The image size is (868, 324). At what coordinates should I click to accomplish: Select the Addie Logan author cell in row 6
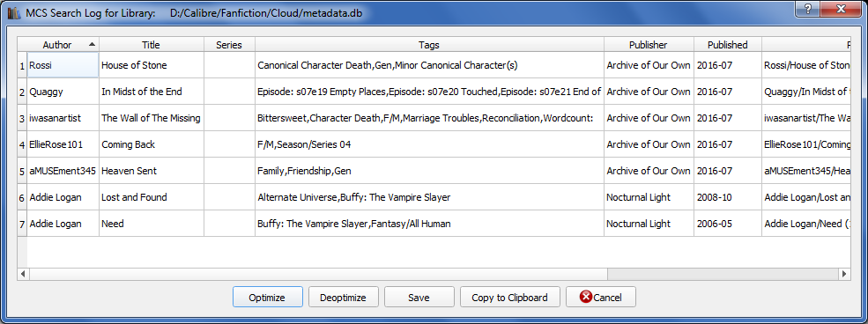(x=63, y=197)
